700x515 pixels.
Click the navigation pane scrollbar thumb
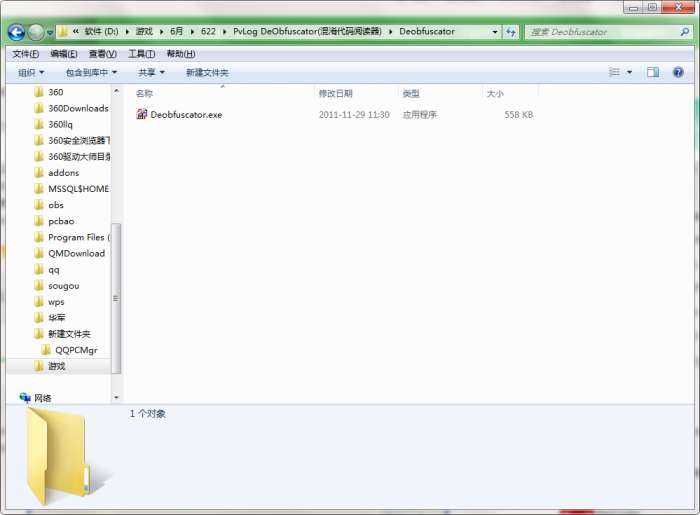(x=116, y=298)
